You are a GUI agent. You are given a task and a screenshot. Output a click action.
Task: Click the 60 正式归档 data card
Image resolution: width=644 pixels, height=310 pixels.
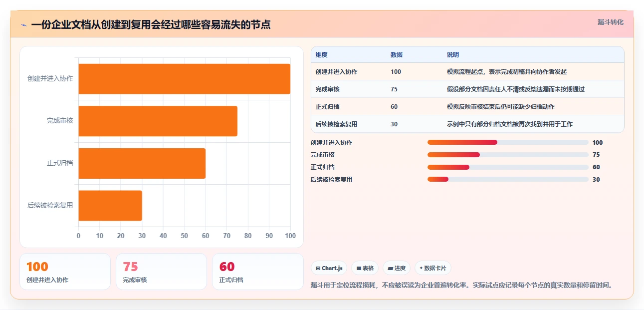pos(257,272)
